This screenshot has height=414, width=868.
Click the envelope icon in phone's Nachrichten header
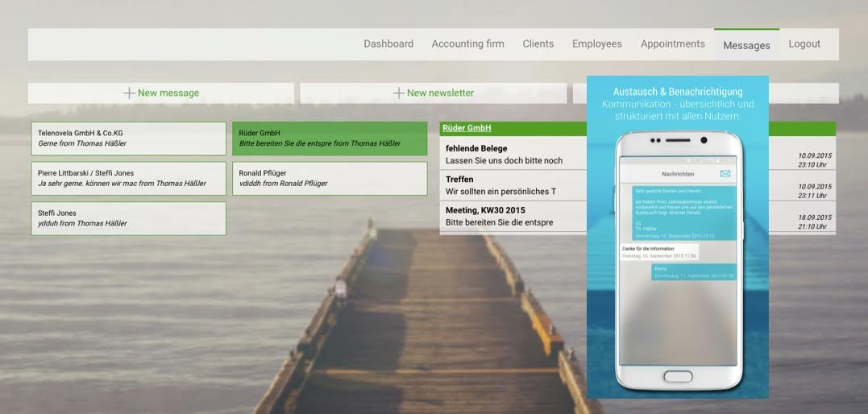pos(725,174)
